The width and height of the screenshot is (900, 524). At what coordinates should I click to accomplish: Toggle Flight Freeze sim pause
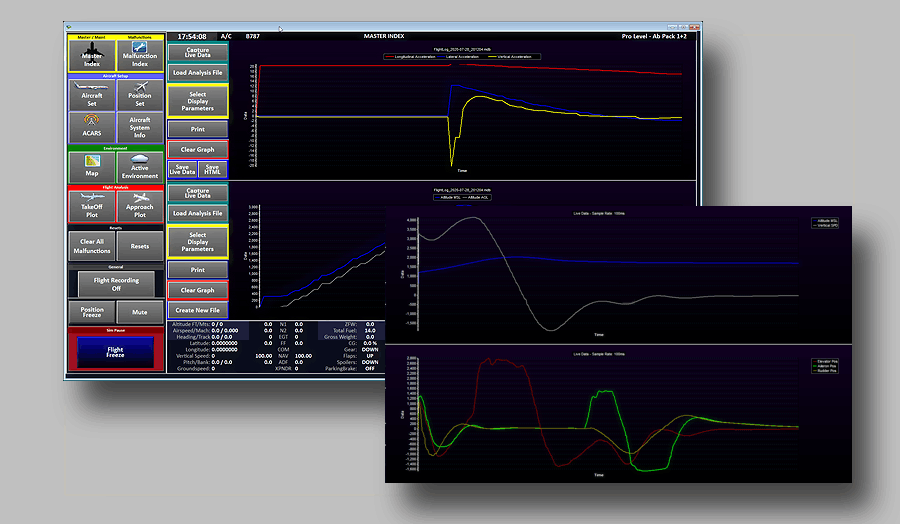pos(116,351)
